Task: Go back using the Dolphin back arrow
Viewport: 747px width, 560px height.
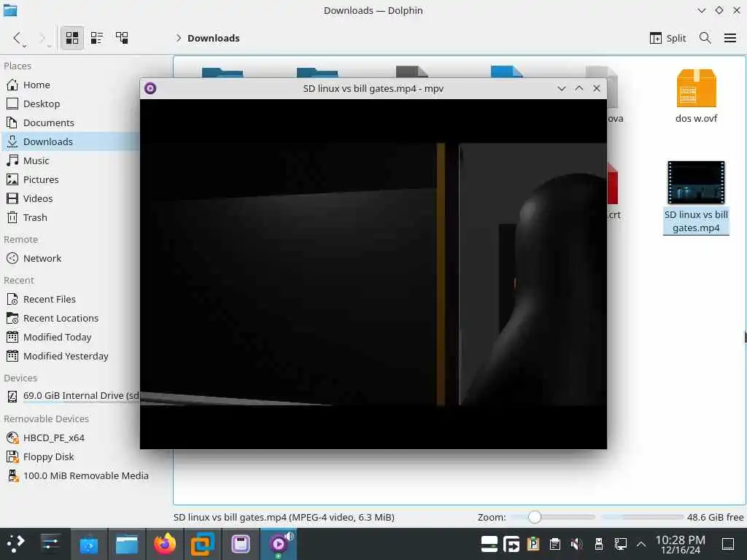Action: [x=18, y=38]
